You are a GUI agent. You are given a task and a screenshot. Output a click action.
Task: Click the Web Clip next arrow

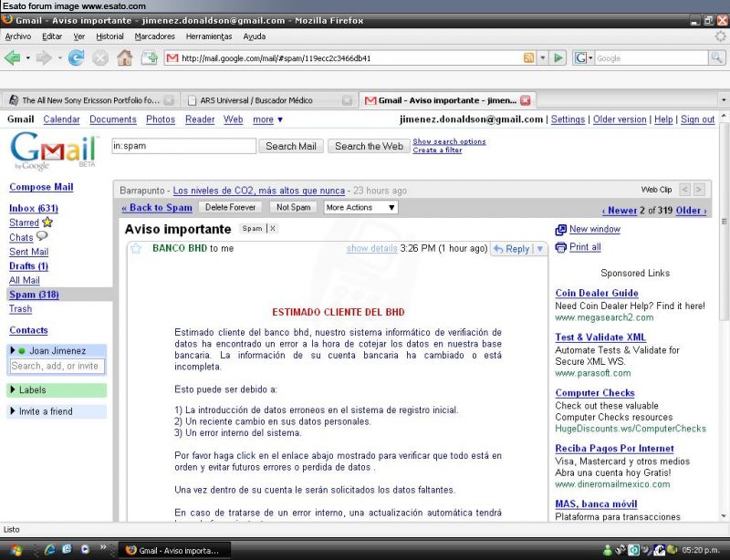699,190
